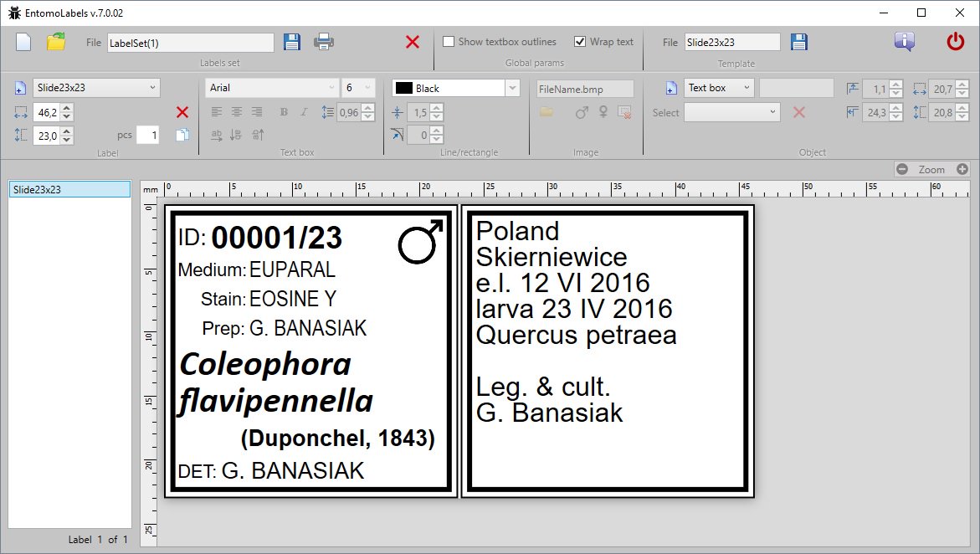Viewport: 980px width, 554px height.
Task: Open a labels set from folder
Action: (56, 42)
